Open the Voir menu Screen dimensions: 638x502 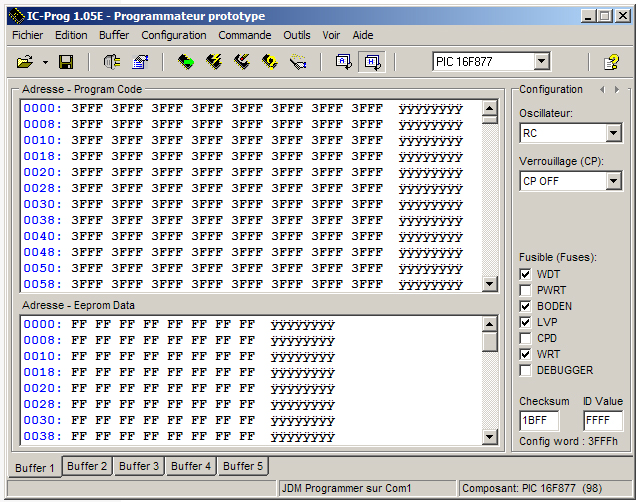click(x=331, y=35)
